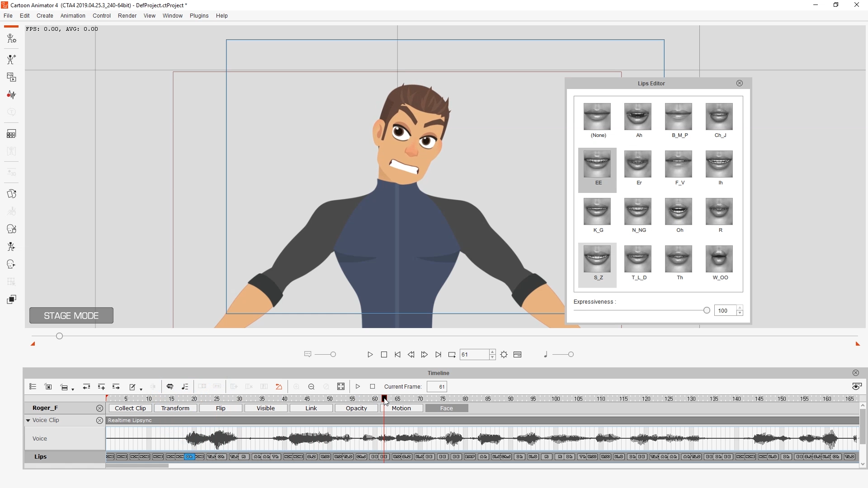Click the track list icon in timeline
The width and height of the screenshot is (868, 488).
click(x=33, y=387)
